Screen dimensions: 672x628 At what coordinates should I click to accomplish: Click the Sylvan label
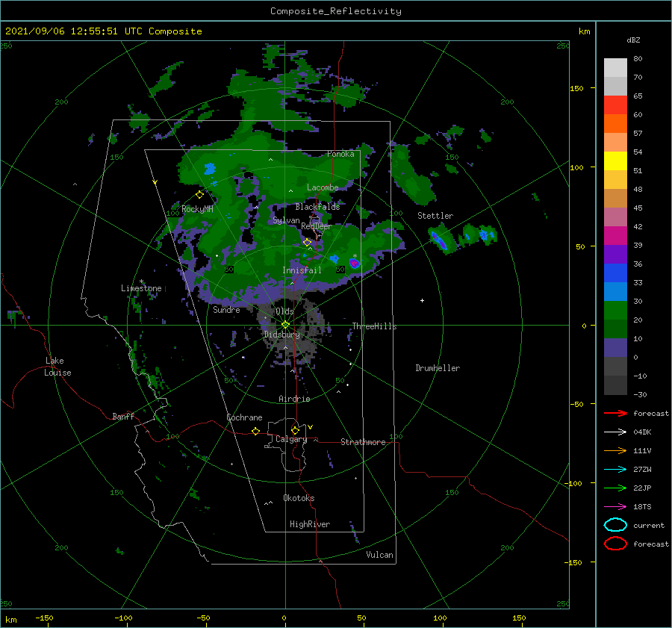pyautogui.click(x=286, y=220)
